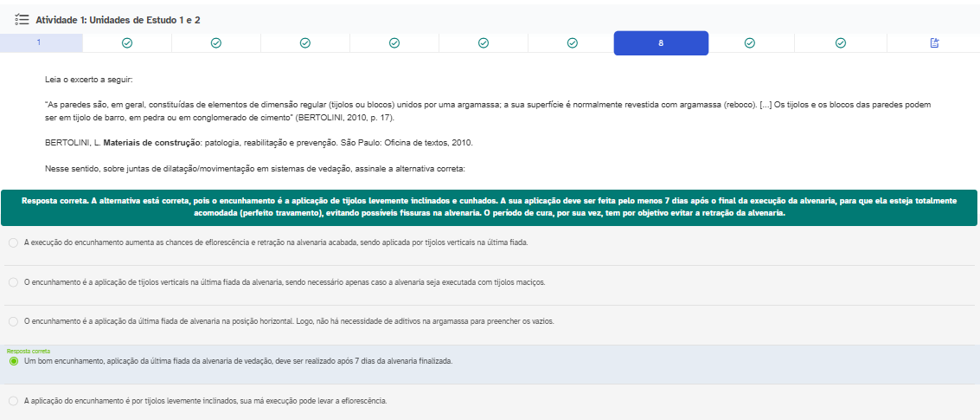Choose option about tijolos levemente inclinados

pyautogui.click(x=13, y=401)
